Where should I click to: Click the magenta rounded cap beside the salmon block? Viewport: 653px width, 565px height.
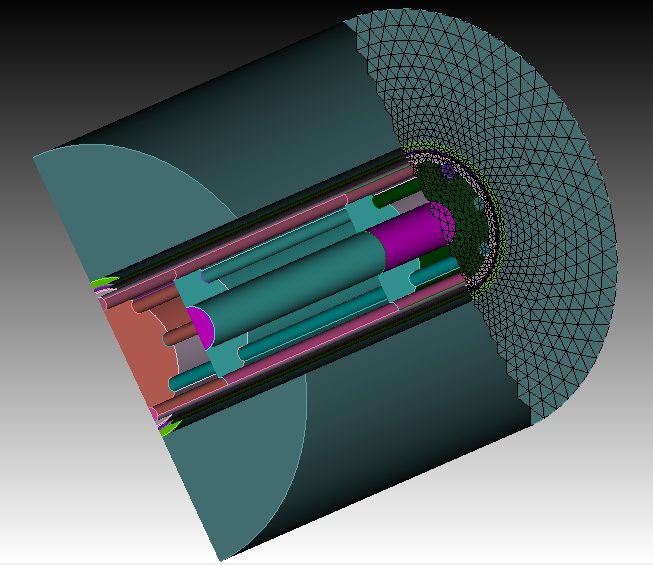198,326
